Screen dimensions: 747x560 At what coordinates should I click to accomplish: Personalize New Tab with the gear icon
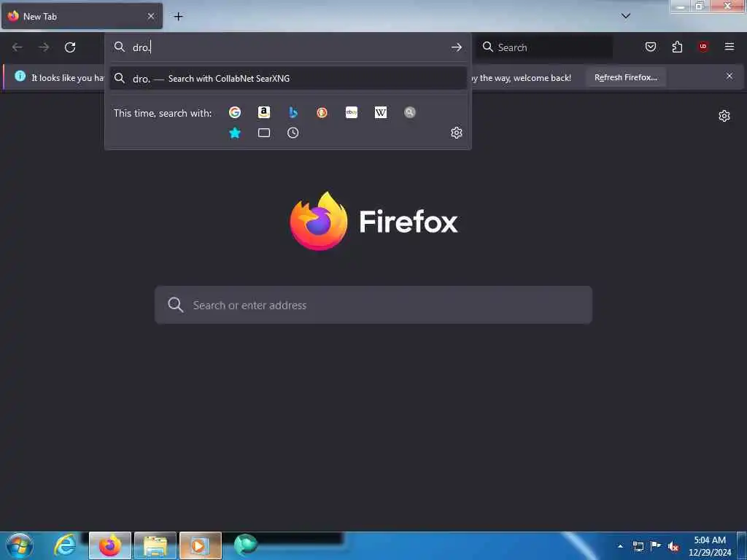click(x=724, y=116)
